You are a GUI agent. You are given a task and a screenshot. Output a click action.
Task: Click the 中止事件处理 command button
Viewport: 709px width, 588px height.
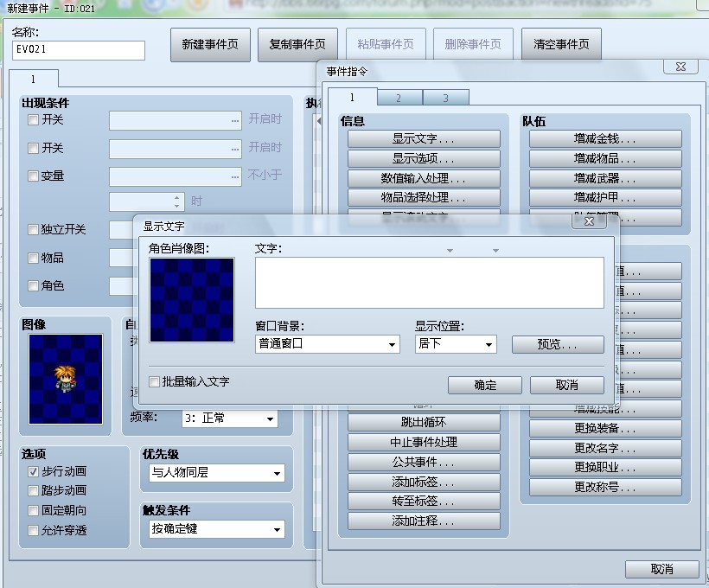point(425,443)
